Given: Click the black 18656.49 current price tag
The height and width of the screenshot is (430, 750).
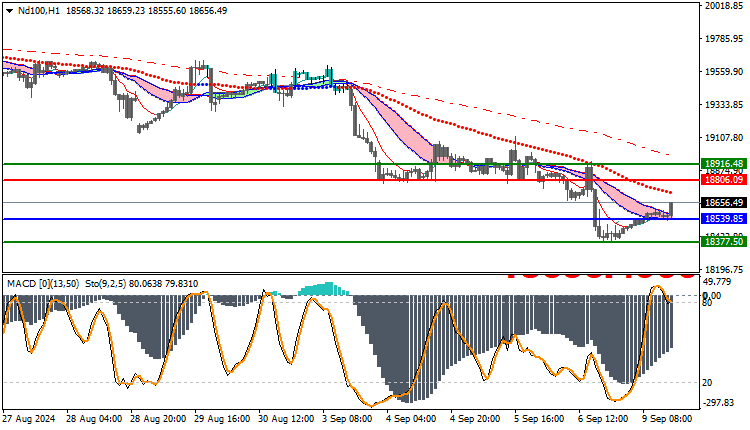Looking at the screenshot, I should 724,203.
